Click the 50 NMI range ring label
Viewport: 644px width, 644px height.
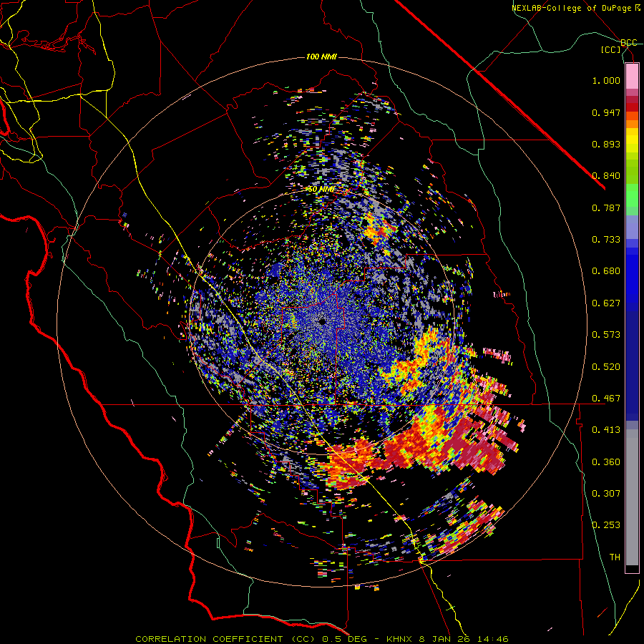coord(321,190)
